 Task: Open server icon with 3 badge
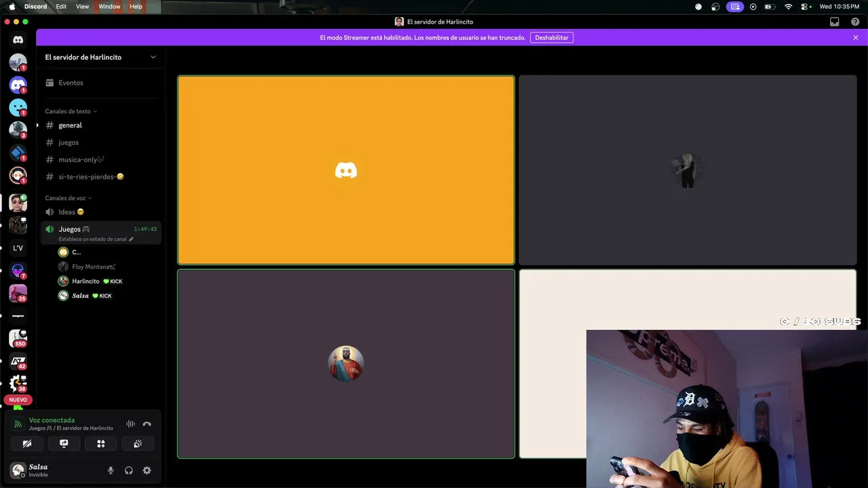click(18, 129)
